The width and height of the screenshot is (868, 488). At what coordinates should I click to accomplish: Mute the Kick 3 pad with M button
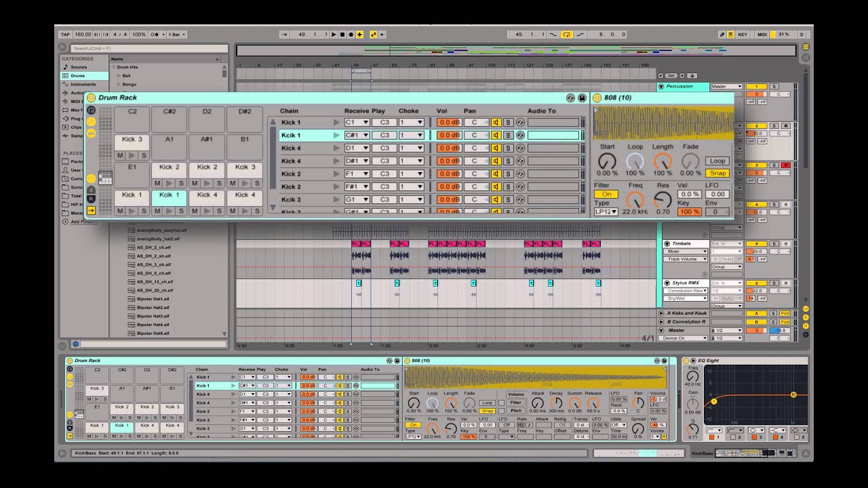(120, 155)
